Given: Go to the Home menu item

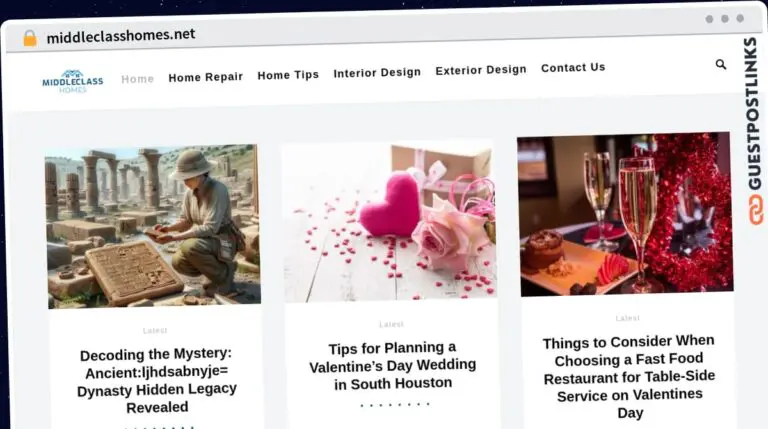Looking at the screenshot, I should [x=138, y=78].
